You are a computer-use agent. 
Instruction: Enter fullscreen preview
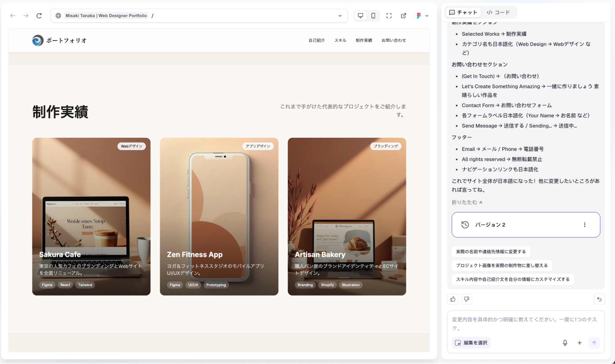point(389,16)
